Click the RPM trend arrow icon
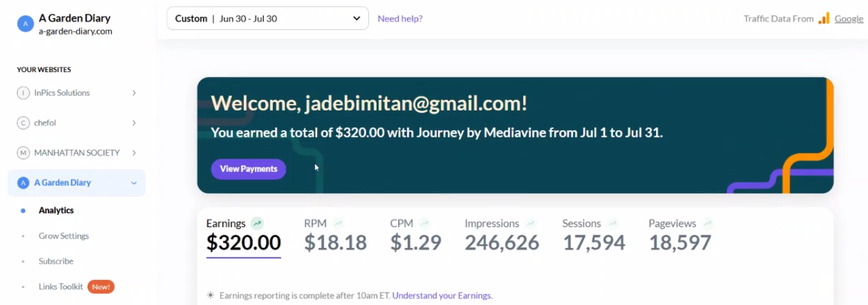The image size is (868, 305). pyautogui.click(x=338, y=223)
